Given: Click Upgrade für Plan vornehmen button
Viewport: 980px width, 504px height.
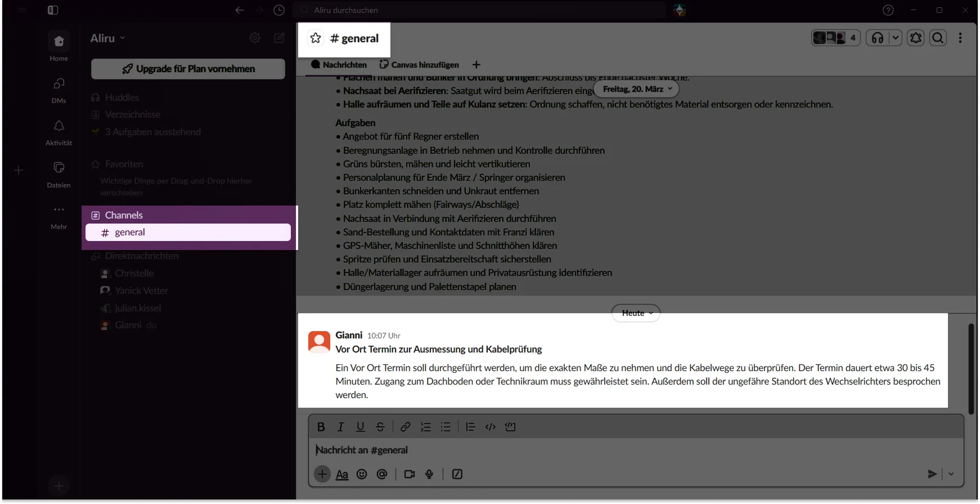Looking at the screenshot, I should tap(188, 69).
